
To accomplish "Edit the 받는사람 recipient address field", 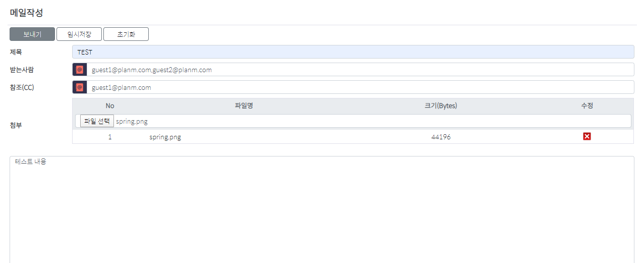I will point(361,70).
